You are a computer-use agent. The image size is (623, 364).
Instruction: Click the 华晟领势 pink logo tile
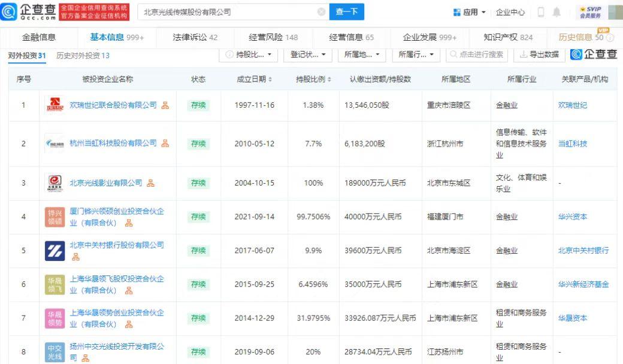point(55,318)
